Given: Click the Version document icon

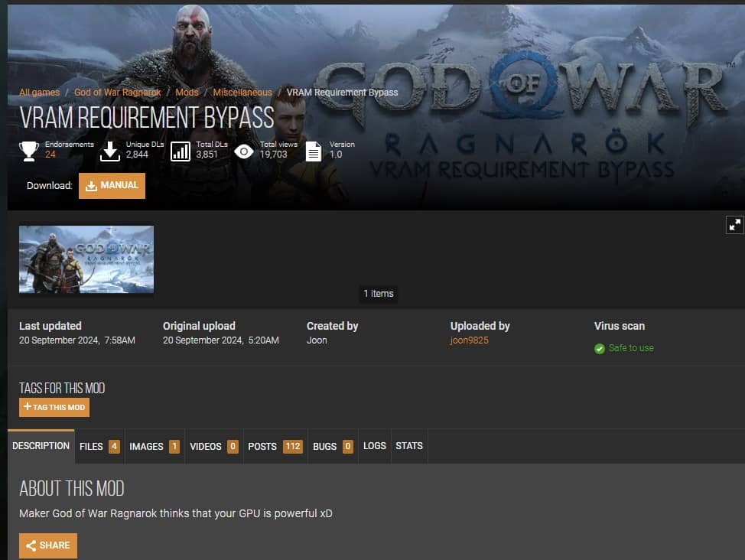Looking at the screenshot, I should [314, 151].
